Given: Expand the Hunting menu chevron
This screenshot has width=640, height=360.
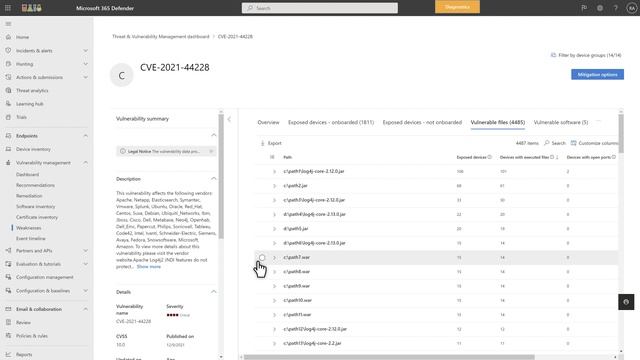Looking at the screenshot, I should [x=85, y=64].
